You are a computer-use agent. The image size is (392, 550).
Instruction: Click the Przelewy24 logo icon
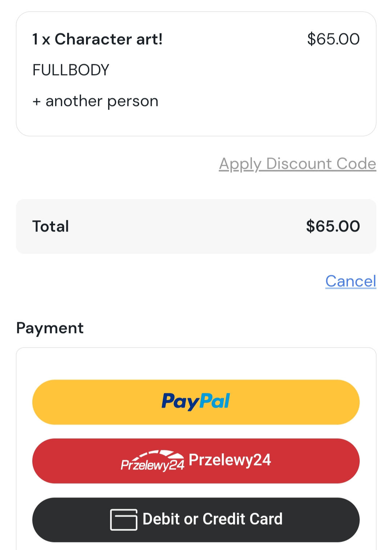[152, 461]
